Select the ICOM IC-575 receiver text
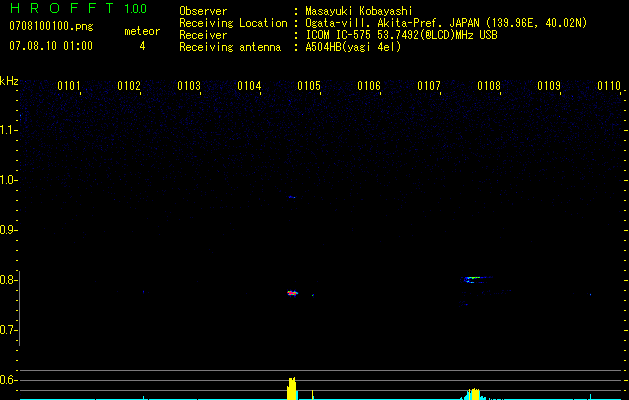This screenshot has width=629, height=400. click(401, 35)
